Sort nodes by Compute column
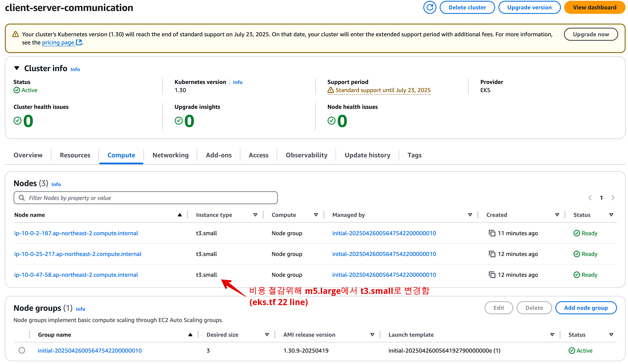 316,215
